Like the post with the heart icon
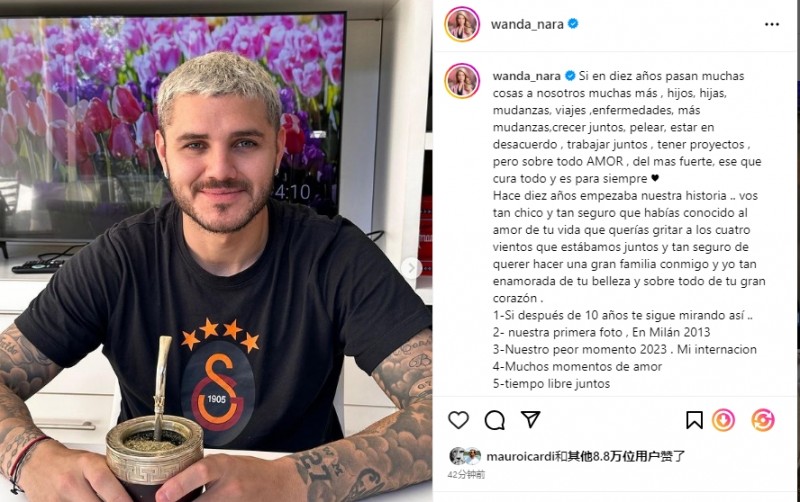The width and height of the screenshot is (800, 502). pyautogui.click(x=458, y=420)
